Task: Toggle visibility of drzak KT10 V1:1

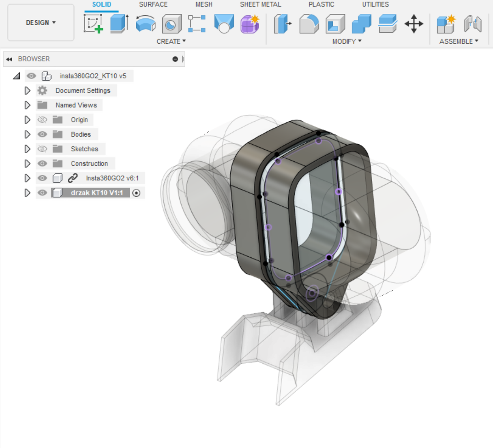Action: (43, 193)
